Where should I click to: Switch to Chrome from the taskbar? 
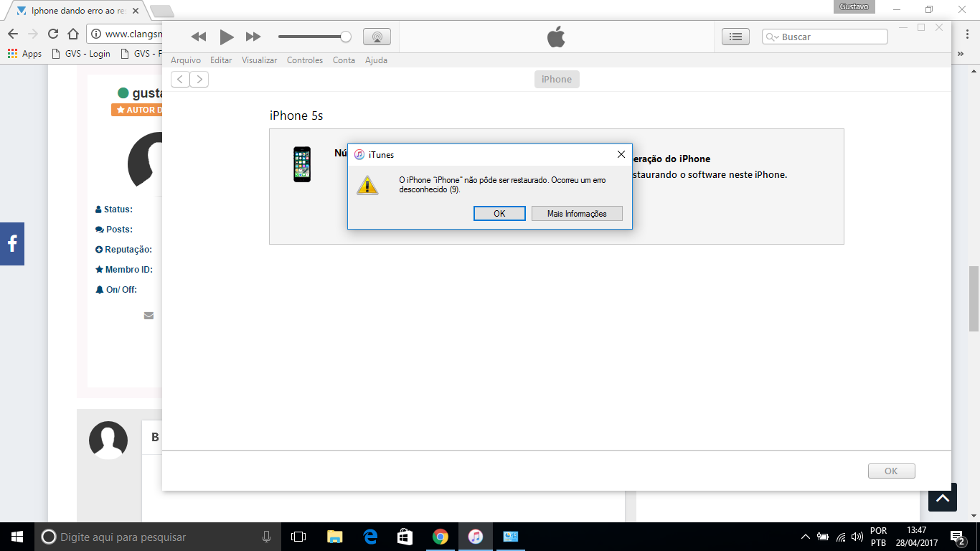(x=440, y=537)
